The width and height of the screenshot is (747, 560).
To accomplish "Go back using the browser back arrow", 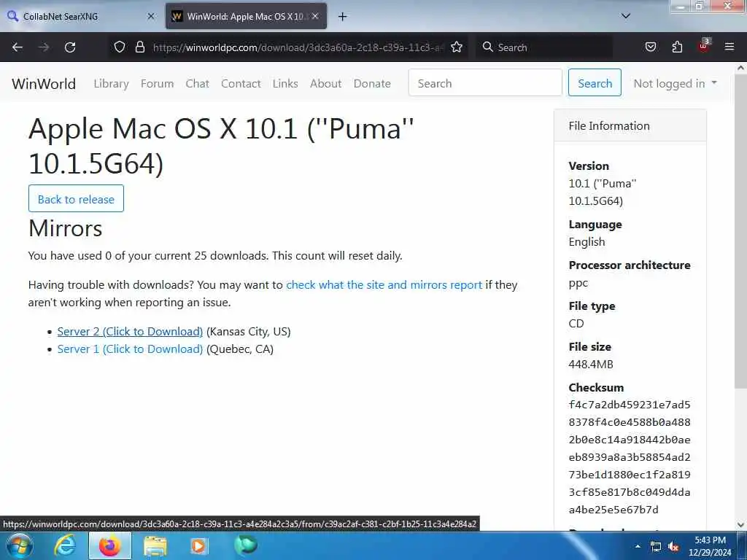I will point(18,47).
